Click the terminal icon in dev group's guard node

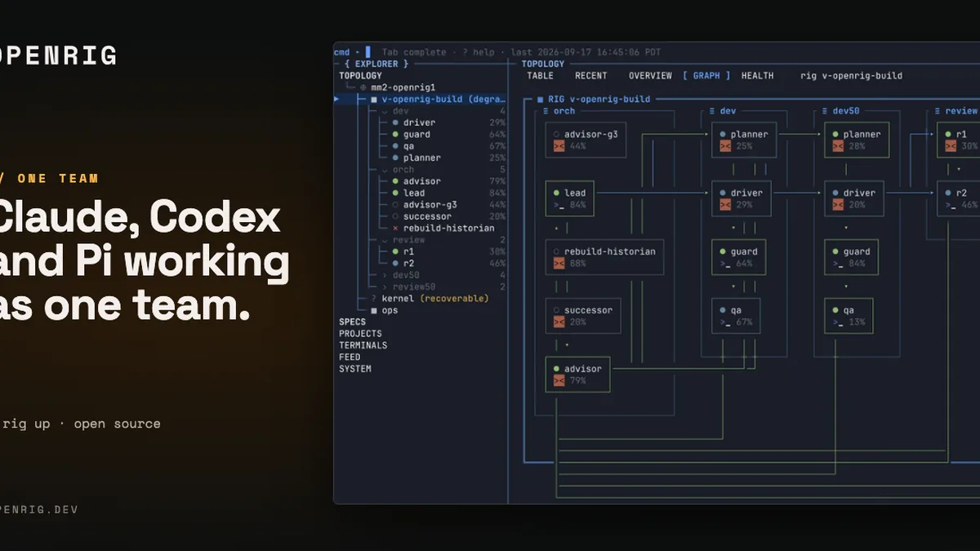(725, 264)
